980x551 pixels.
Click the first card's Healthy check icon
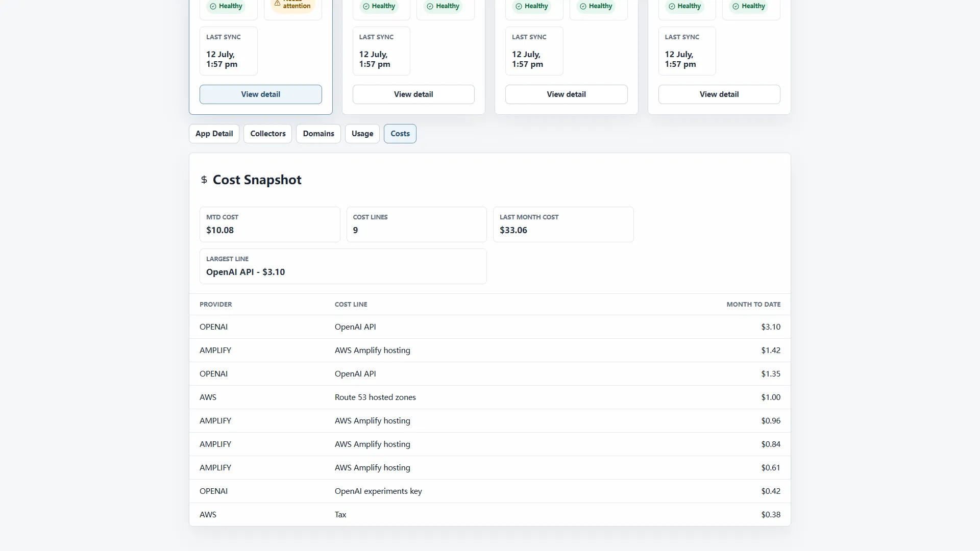213,6
